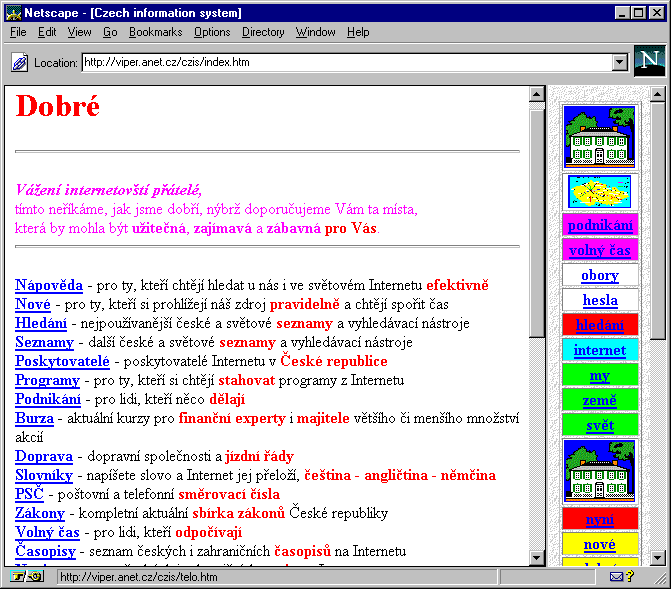The width and height of the screenshot is (671, 589).
Task: Click the hesla sidebar link
Action: (x=600, y=300)
